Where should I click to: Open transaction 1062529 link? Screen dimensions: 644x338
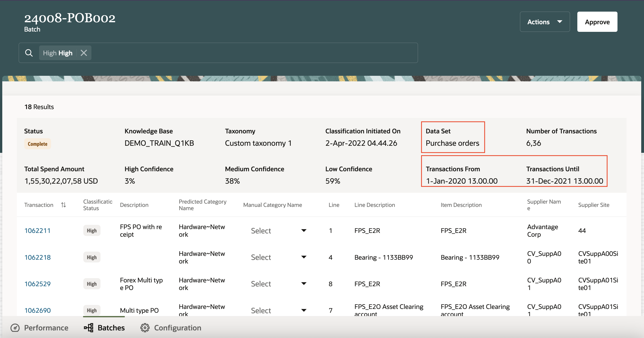pyautogui.click(x=37, y=284)
